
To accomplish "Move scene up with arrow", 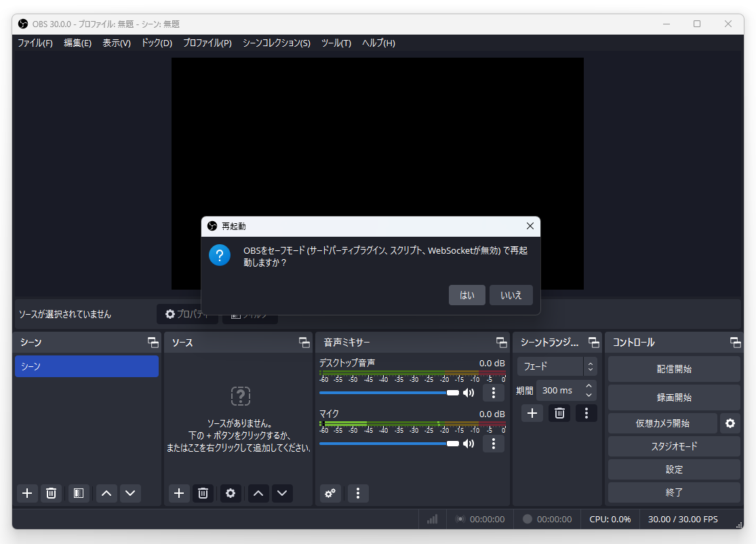I will pyautogui.click(x=106, y=493).
